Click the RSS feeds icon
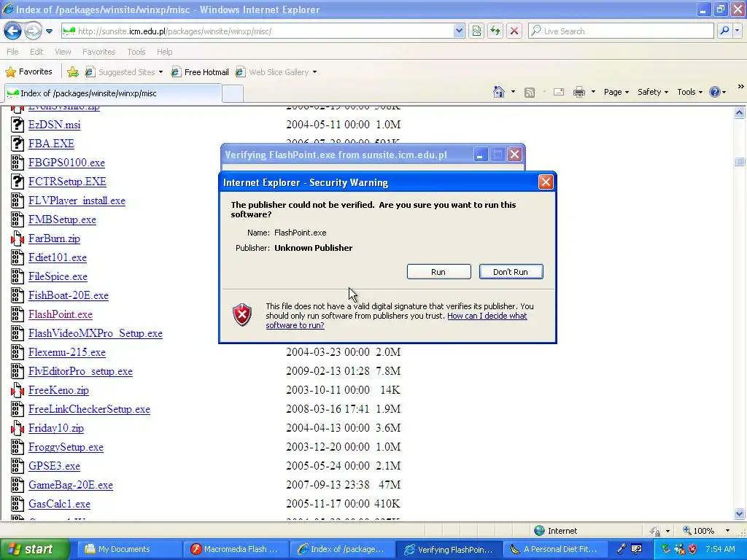 point(530,93)
